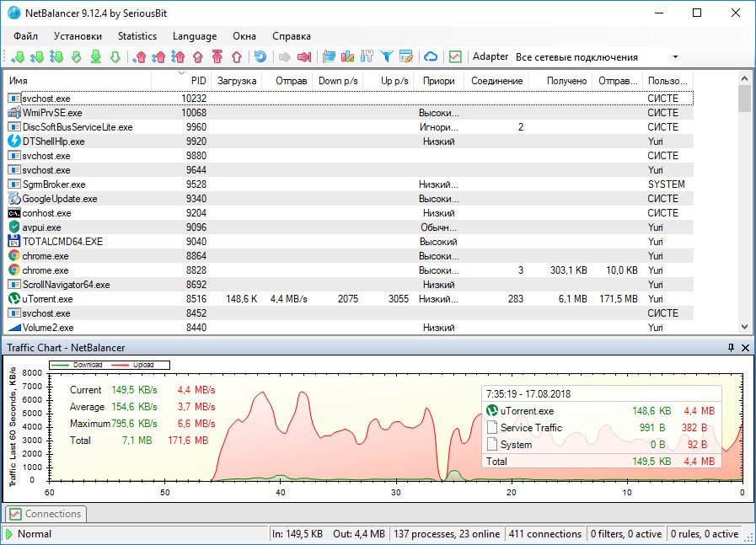Screen dimensions: 756x545
Task: Click '0 filters, 0 active' status entry
Action: [x=626, y=534]
